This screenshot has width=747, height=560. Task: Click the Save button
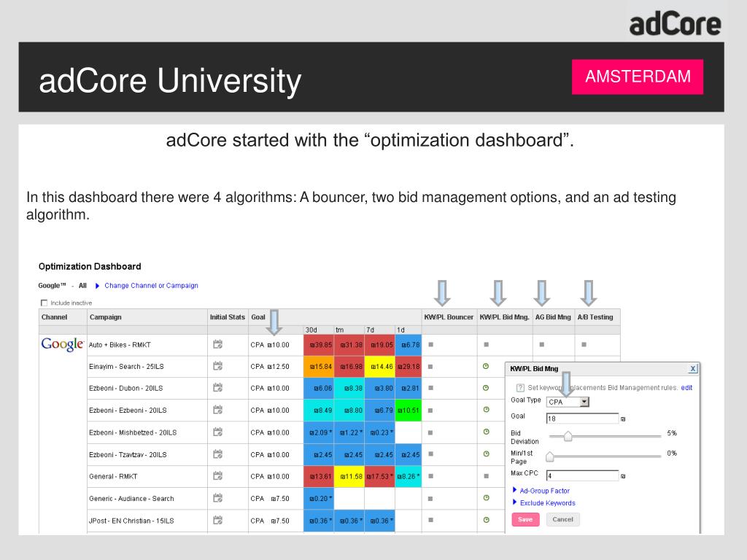(x=525, y=519)
